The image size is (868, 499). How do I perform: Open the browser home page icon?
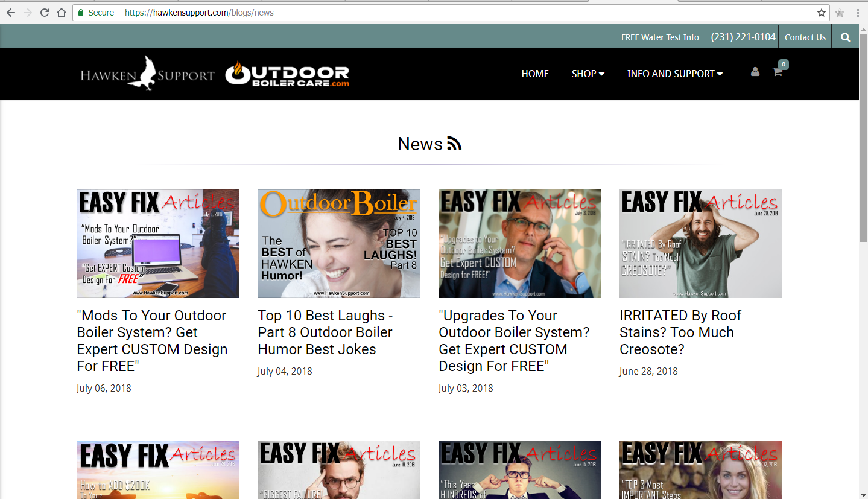point(61,13)
